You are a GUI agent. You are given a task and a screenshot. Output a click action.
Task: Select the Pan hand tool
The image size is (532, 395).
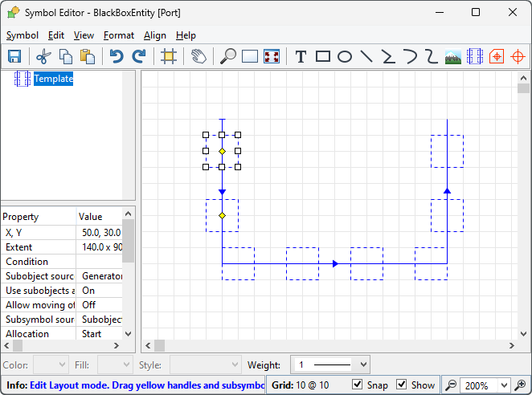coord(198,56)
